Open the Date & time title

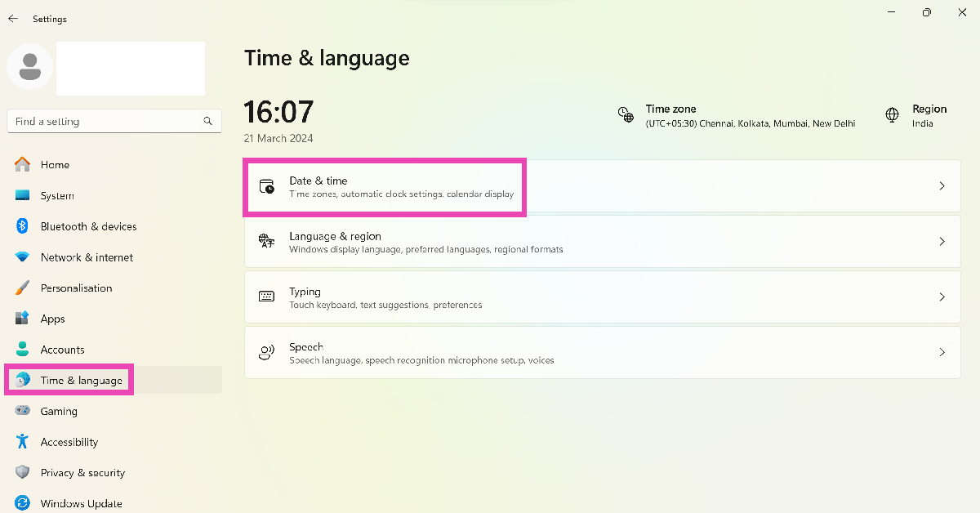coord(318,181)
